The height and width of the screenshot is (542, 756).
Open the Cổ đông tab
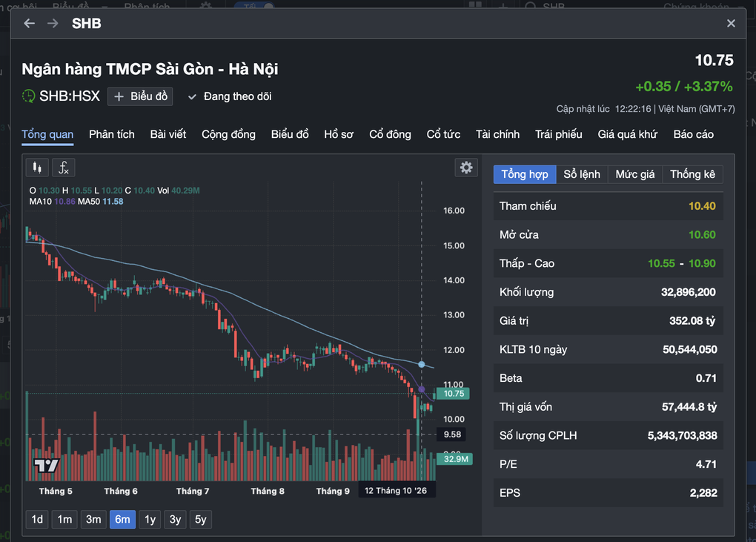pyautogui.click(x=390, y=134)
